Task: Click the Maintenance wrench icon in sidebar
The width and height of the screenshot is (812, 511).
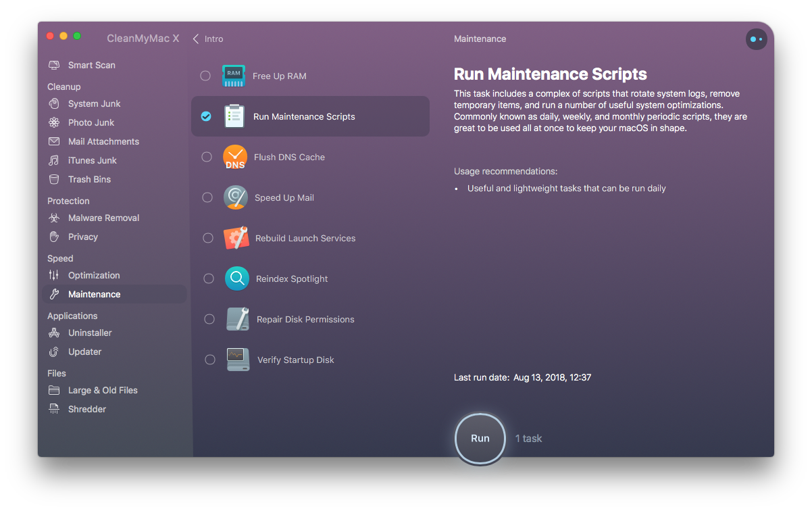Action: pos(54,294)
